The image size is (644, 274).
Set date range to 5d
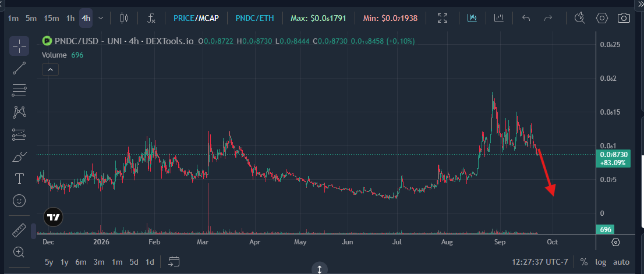(134, 262)
